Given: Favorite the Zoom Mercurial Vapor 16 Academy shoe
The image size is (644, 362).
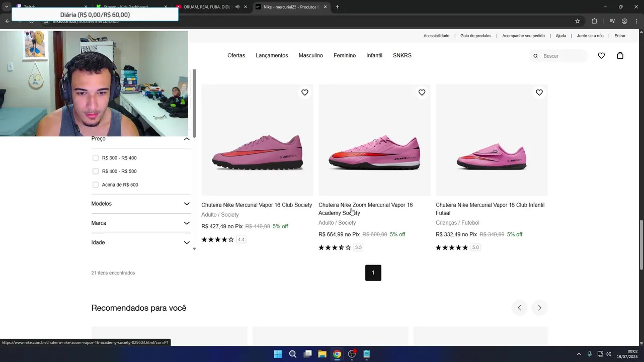Looking at the screenshot, I should coord(422,93).
